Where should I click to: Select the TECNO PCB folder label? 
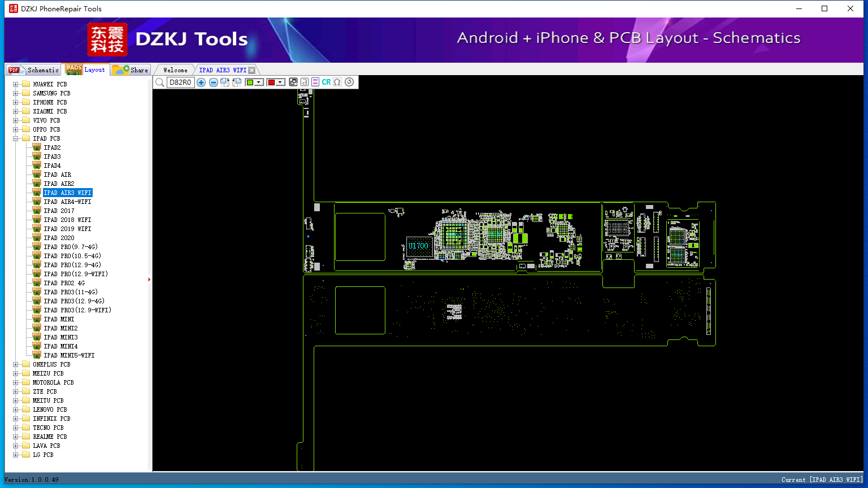[48, 428]
